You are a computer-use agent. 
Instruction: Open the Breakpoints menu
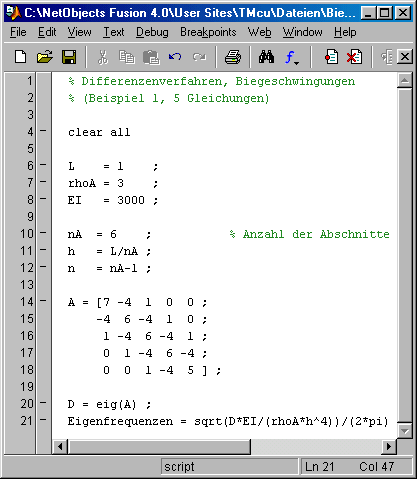tap(208, 32)
